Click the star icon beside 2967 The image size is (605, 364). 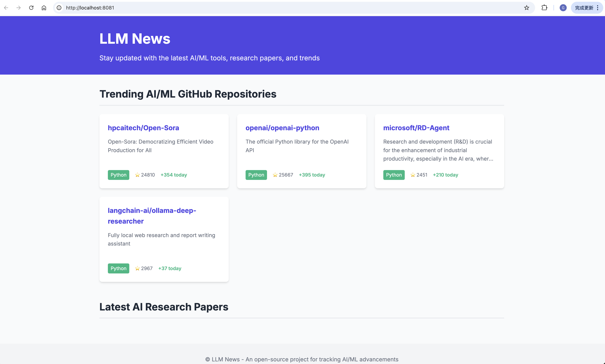(137, 268)
